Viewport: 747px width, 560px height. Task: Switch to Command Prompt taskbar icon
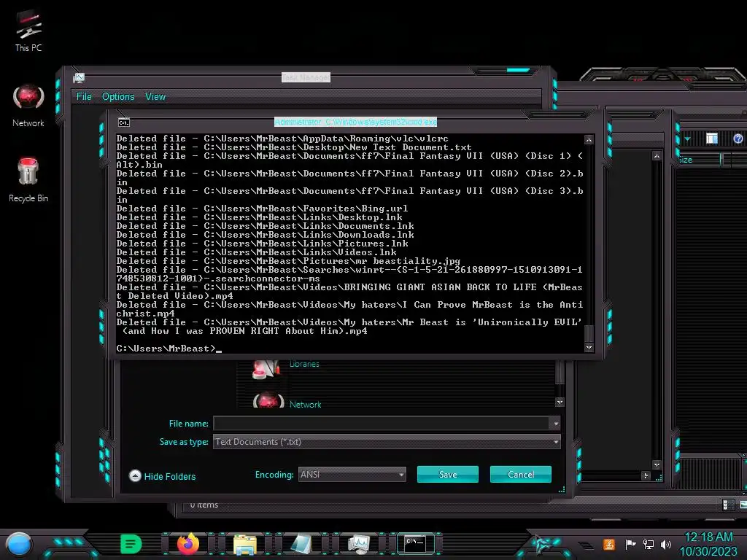(415, 544)
